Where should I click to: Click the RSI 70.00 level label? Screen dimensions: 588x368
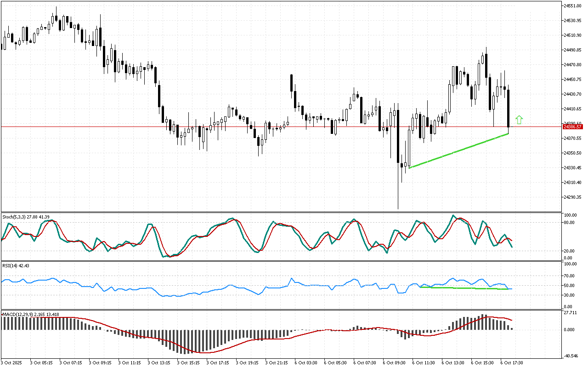(570, 276)
